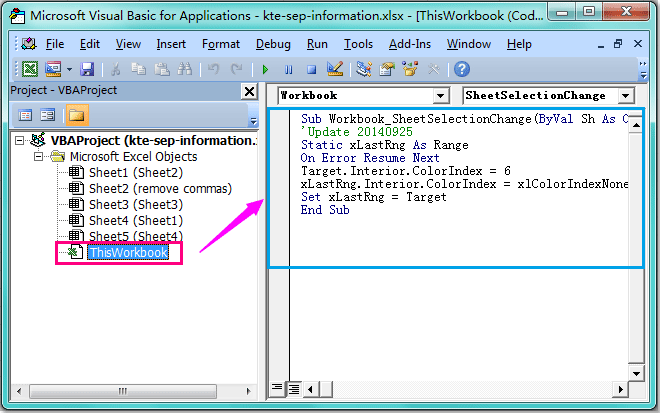Click the Reset (stop) toolbar icon
The image size is (660, 413).
point(311,69)
